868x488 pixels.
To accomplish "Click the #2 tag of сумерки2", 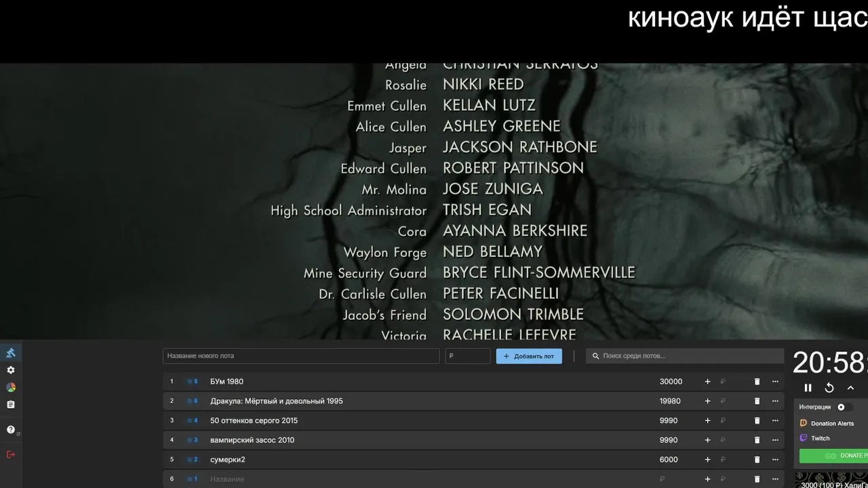I will pyautogui.click(x=193, y=460).
